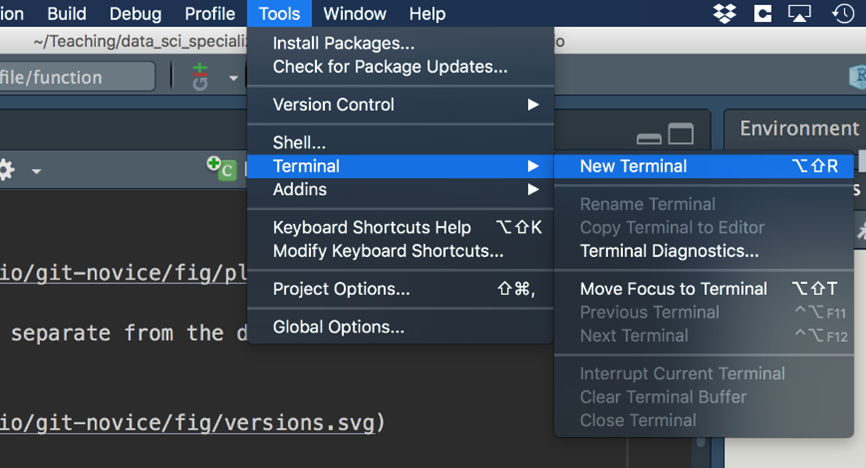The height and width of the screenshot is (468, 866).
Task: Choose Global Options menu entry
Action: tap(339, 327)
